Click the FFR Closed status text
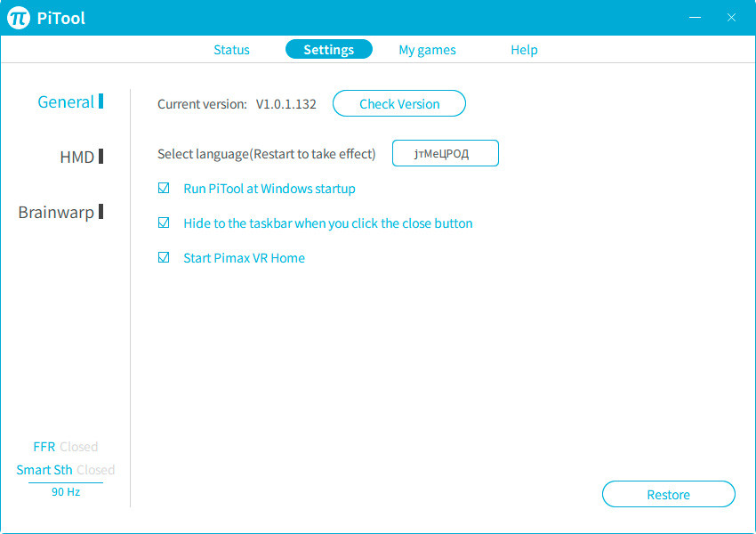756x534 pixels. 66,447
